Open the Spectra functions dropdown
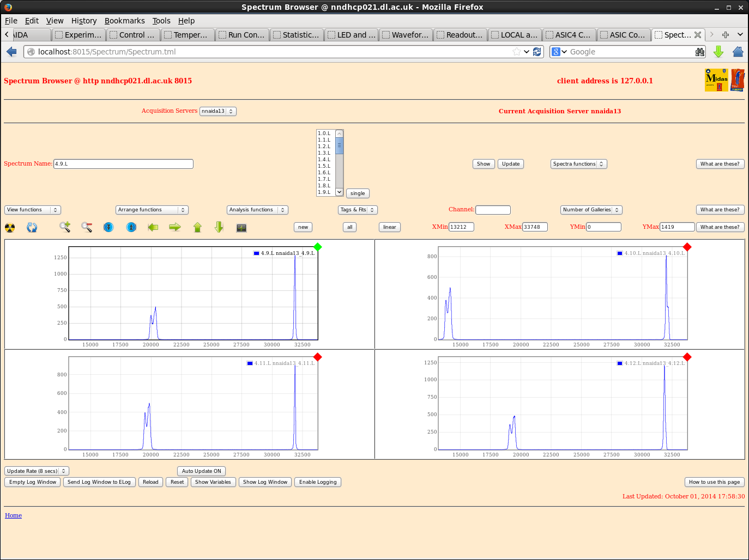The height and width of the screenshot is (560, 749). pyautogui.click(x=579, y=164)
